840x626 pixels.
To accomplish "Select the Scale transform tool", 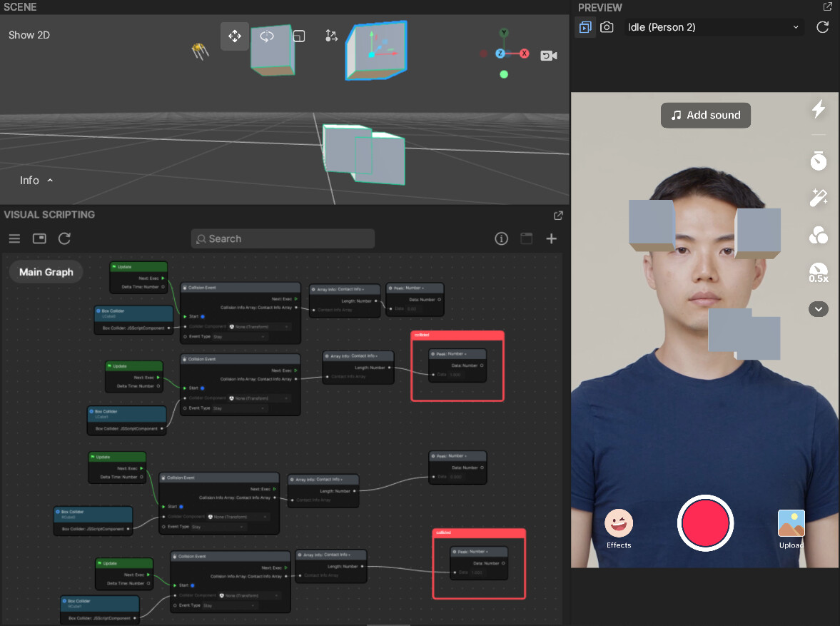I will 299,36.
